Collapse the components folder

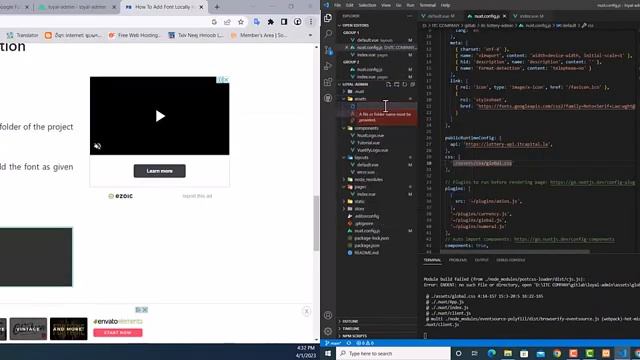pos(366,128)
